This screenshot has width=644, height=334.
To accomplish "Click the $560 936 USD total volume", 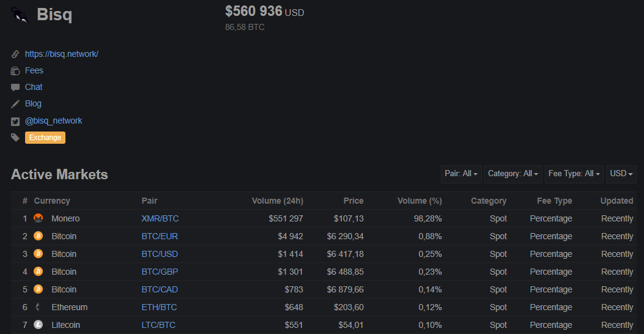I will 264,12.
